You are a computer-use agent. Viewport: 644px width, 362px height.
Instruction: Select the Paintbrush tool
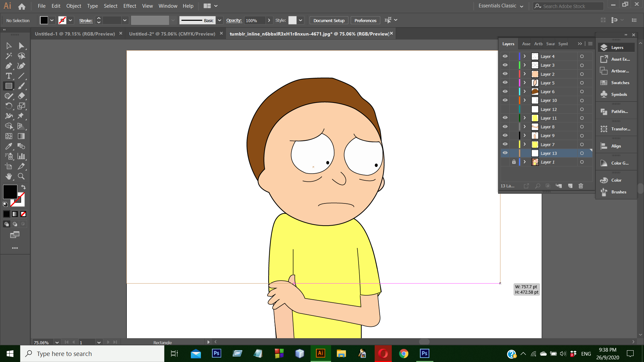coord(21,86)
